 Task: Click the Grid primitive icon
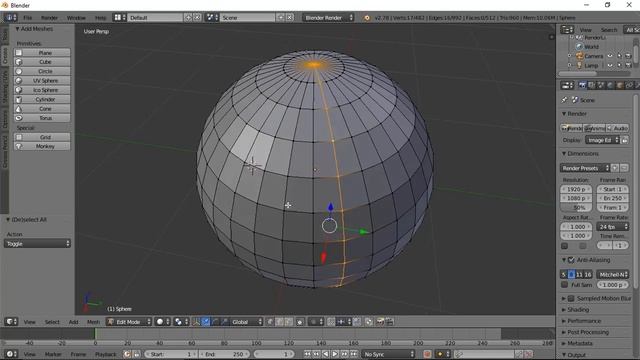point(19,137)
